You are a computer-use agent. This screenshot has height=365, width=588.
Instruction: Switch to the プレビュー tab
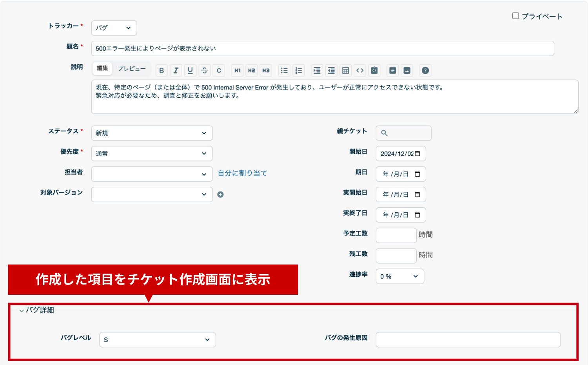click(x=132, y=68)
